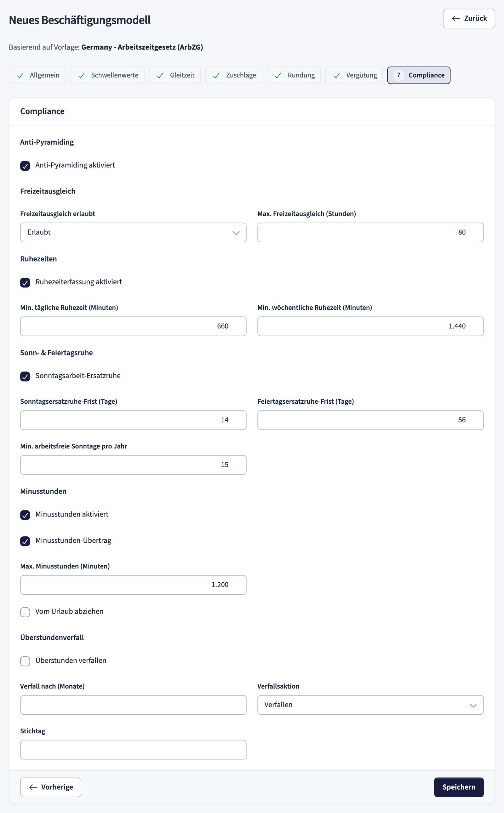
Task: Click the checkmark icon on the Allgemein step
Action: pos(20,75)
